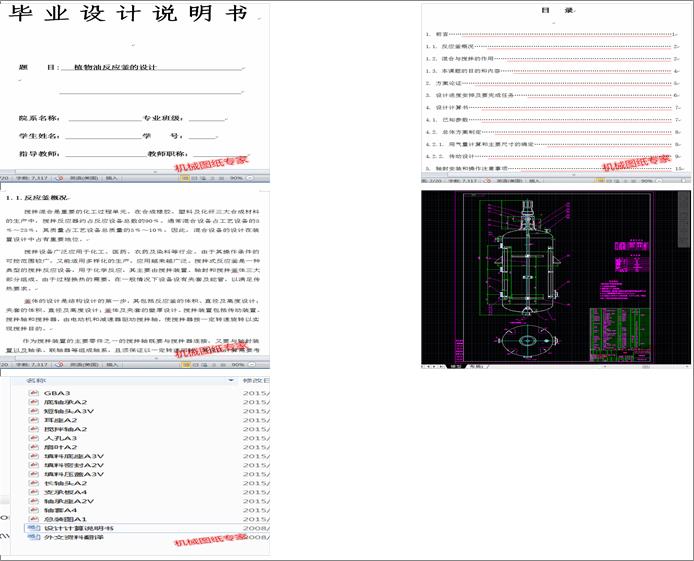Jump to TOC entry 4.2.2. 传动设计

coord(552,156)
